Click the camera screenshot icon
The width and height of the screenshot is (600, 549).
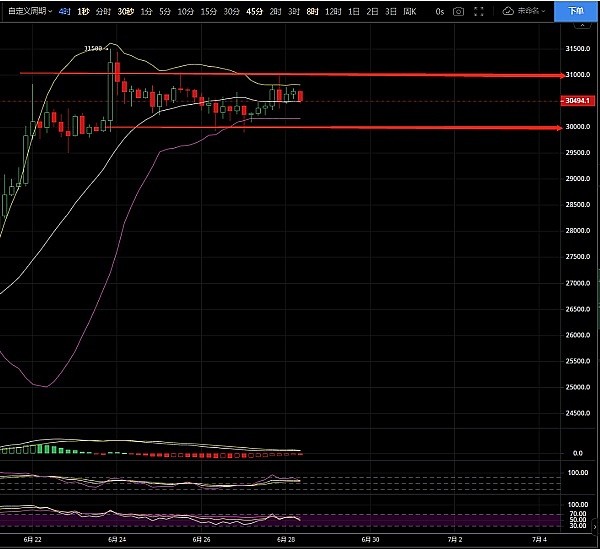pos(458,11)
